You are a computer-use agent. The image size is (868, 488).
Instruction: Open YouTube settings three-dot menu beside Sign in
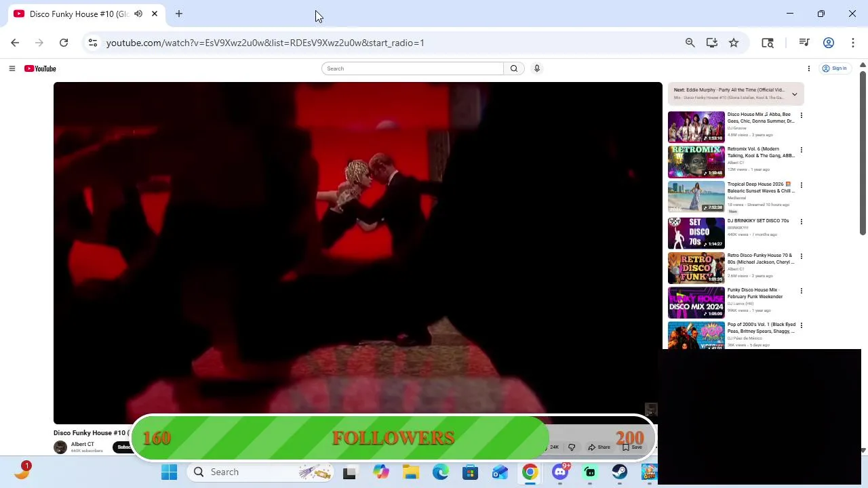pyautogui.click(x=808, y=68)
